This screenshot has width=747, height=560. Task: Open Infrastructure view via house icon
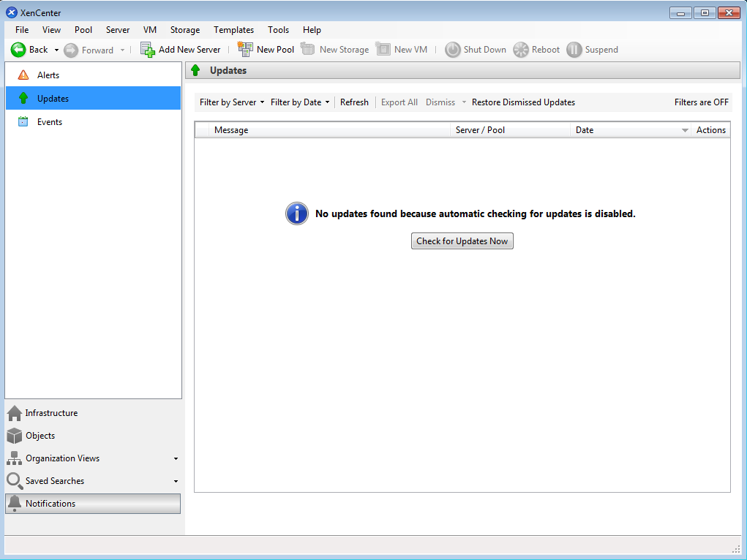[15, 414]
